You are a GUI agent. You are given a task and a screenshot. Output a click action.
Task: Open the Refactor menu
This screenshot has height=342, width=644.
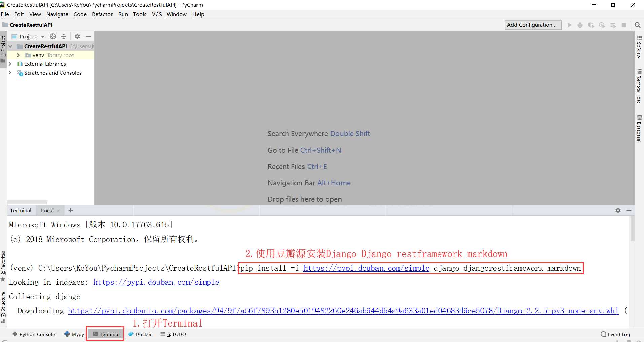point(102,14)
